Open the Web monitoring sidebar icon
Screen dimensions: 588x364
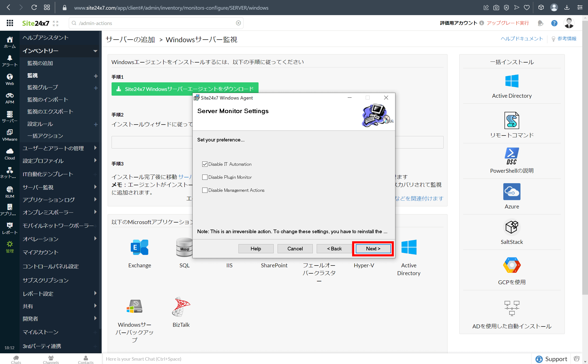click(10, 79)
